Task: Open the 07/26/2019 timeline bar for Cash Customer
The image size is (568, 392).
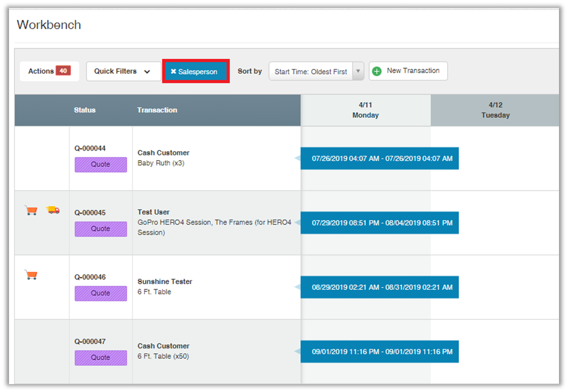Action: click(x=382, y=158)
